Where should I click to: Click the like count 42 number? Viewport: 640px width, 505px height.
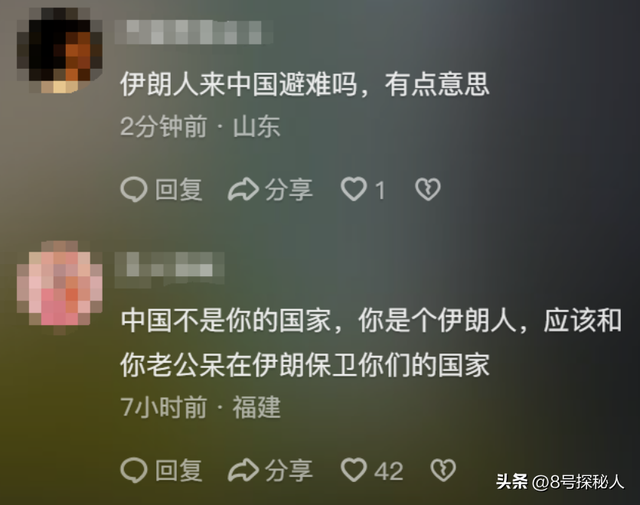389,471
